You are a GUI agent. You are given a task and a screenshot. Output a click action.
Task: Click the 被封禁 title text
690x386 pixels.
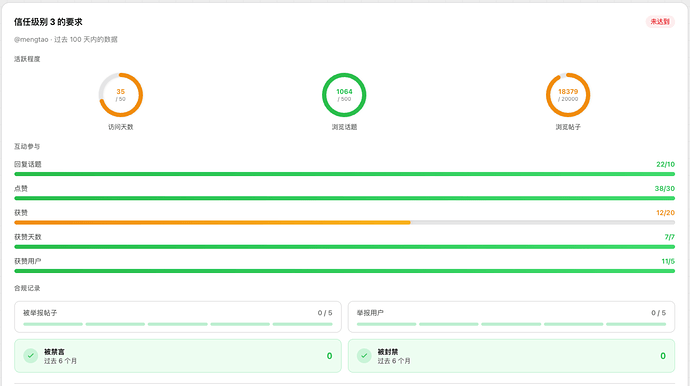point(388,352)
